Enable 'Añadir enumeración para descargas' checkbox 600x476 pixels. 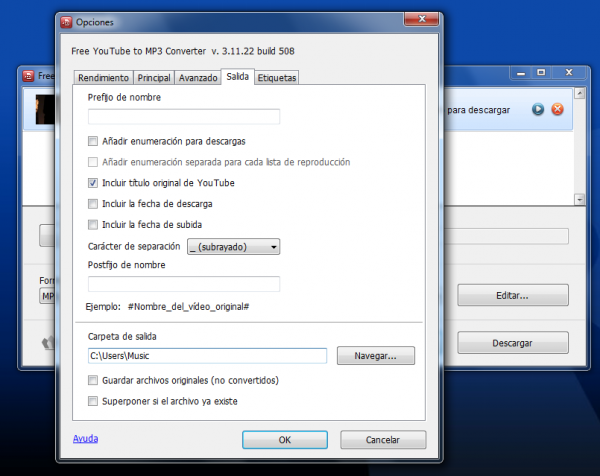(93, 141)
